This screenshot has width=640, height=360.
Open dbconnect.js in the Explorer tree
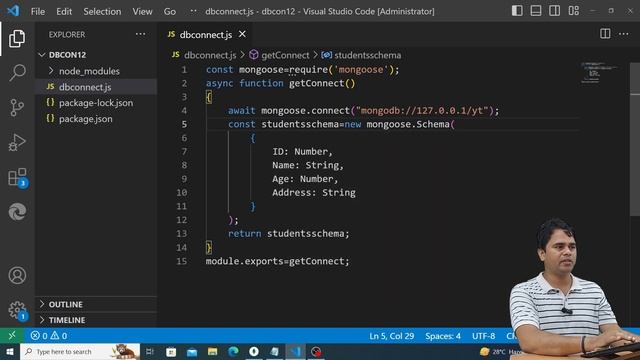(x=85, y=87)
